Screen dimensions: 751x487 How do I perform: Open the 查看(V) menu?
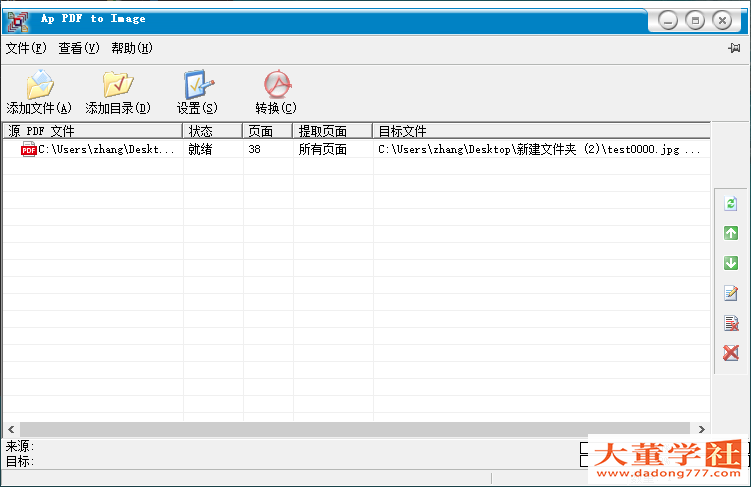point(79,48)
